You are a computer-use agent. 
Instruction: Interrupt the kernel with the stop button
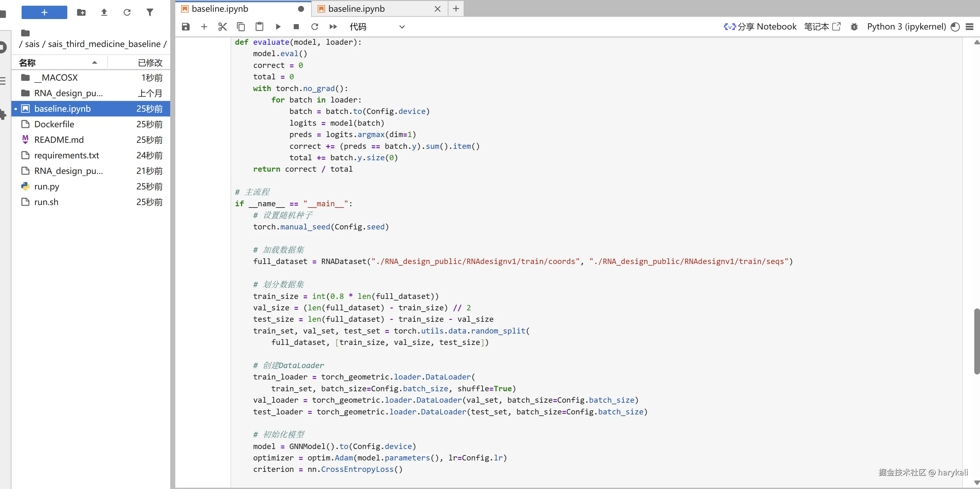click(x=296, y=27)
